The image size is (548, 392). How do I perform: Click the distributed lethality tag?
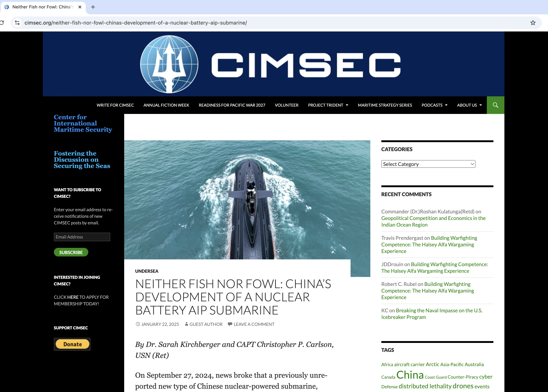[425, 386]
